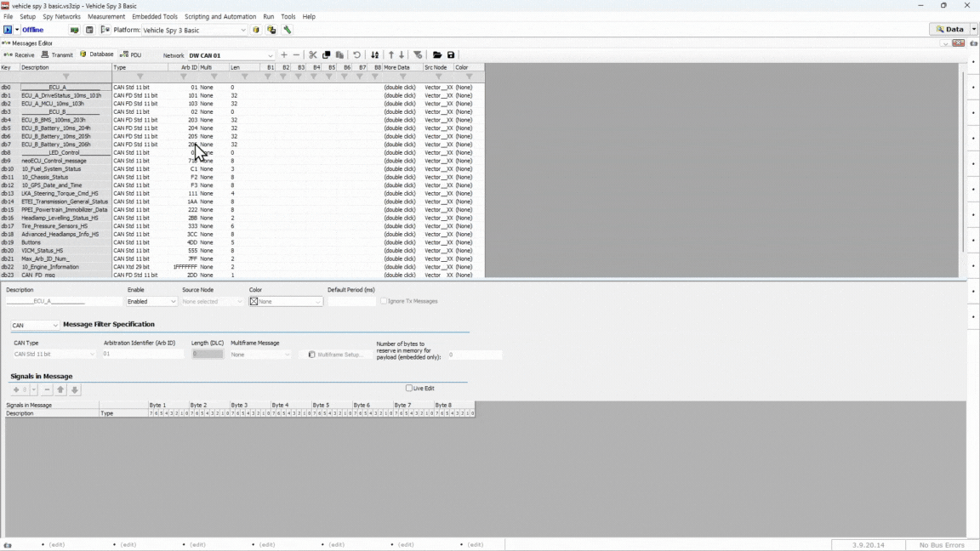Click the green wrench tool icon
Image resolution: width=980 pixels, height=551 pixels.
coord(288,30)
